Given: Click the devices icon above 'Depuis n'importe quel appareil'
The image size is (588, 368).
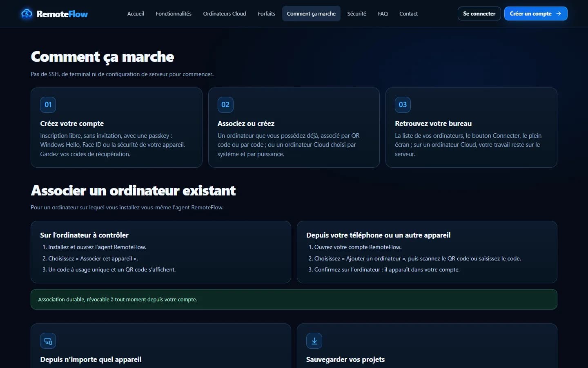Looking at the screenshot, I should [48, 341].
